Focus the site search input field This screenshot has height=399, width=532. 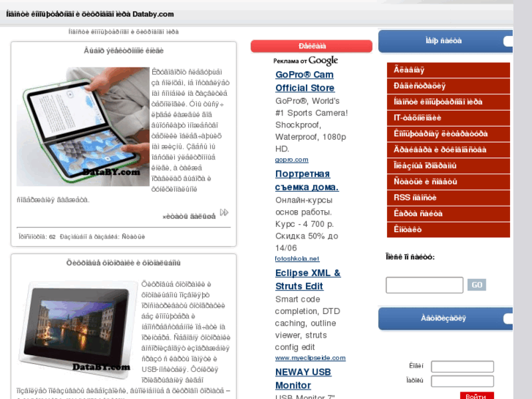[424, 285]
